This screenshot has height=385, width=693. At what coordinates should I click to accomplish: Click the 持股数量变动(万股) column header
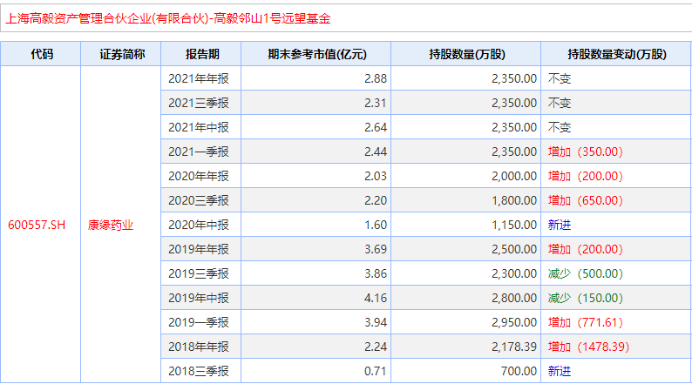[x=616, y=54]
